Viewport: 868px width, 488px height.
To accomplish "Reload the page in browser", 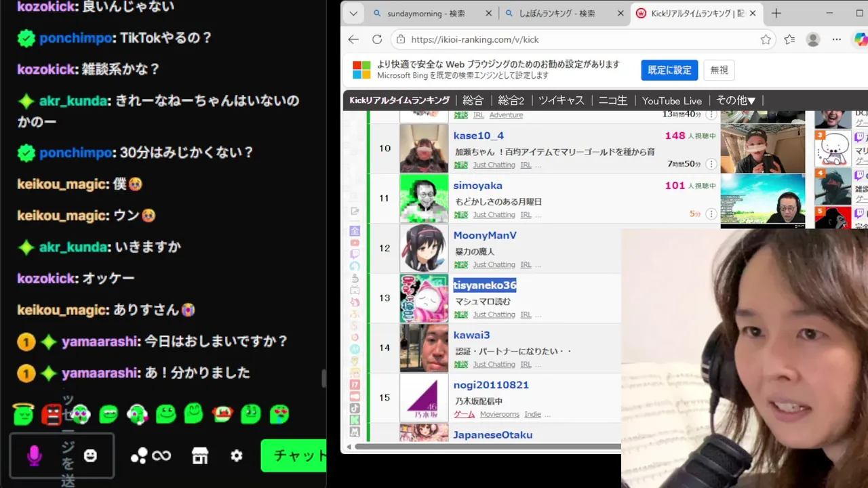I will pyautogui.click(x=377, y=39).
